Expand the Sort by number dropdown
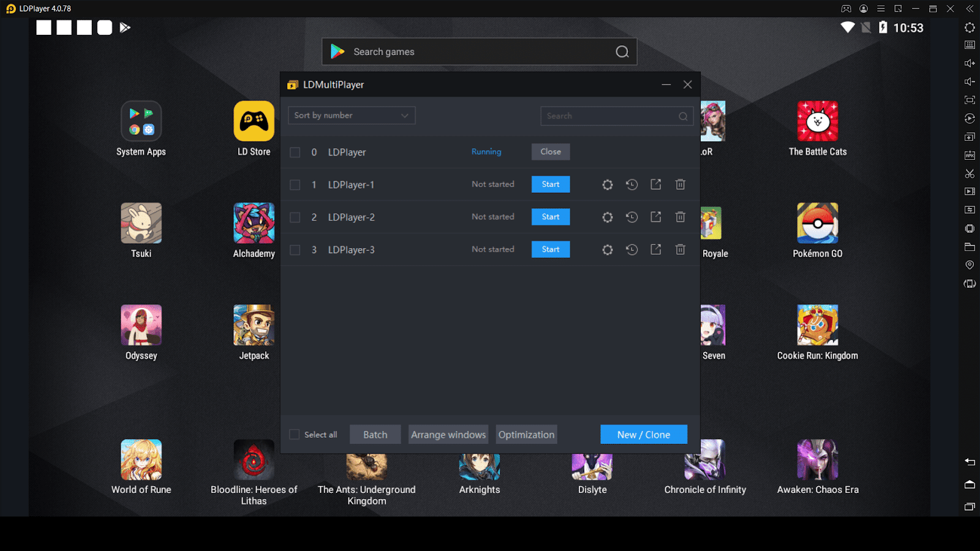 coord(352,115)
